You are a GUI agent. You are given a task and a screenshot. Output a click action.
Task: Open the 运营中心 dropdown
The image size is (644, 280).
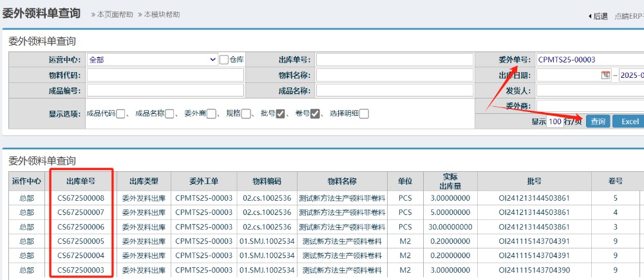coord(153,60)
